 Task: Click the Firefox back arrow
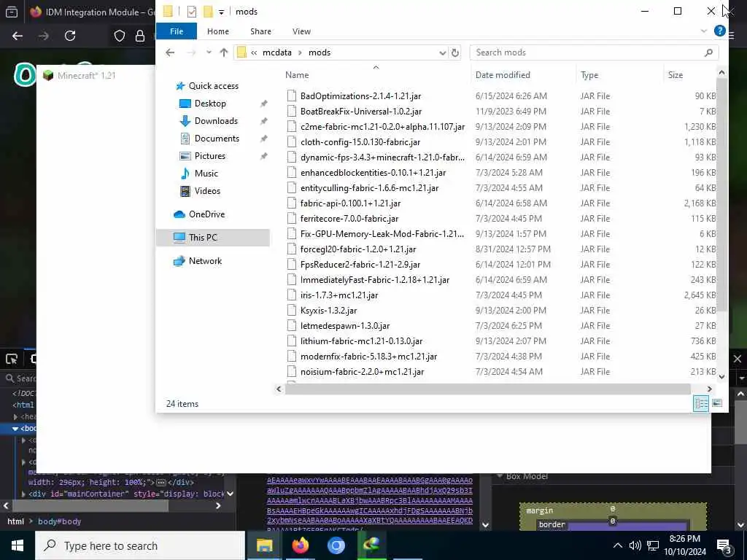pos(18,36)
